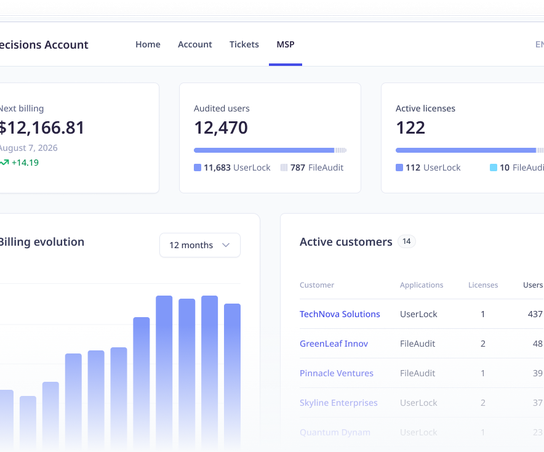Go to the Tickets tab
Image resolution: width=544 pixels, height=452 pixels.
(244, 44)
